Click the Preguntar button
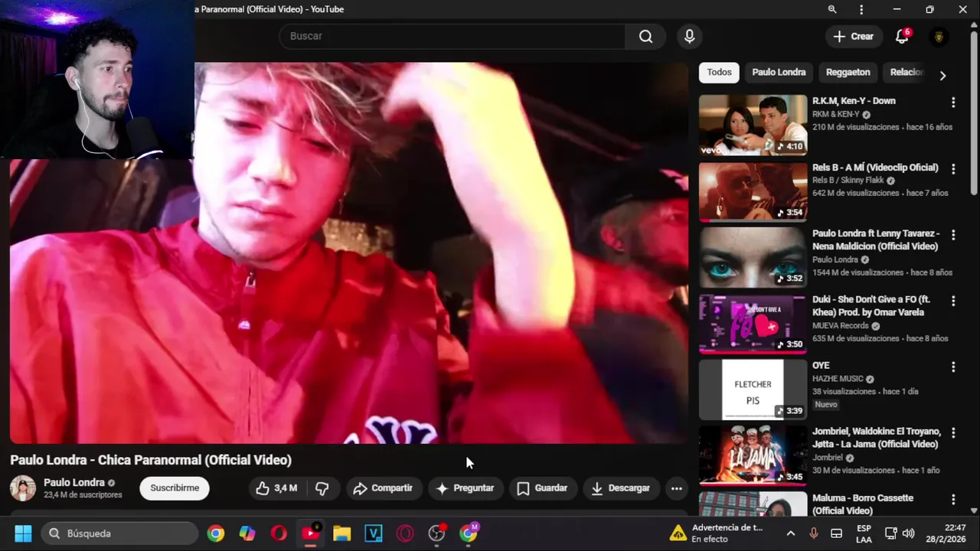Screen dimensions: 980x551 pos(465,488)
